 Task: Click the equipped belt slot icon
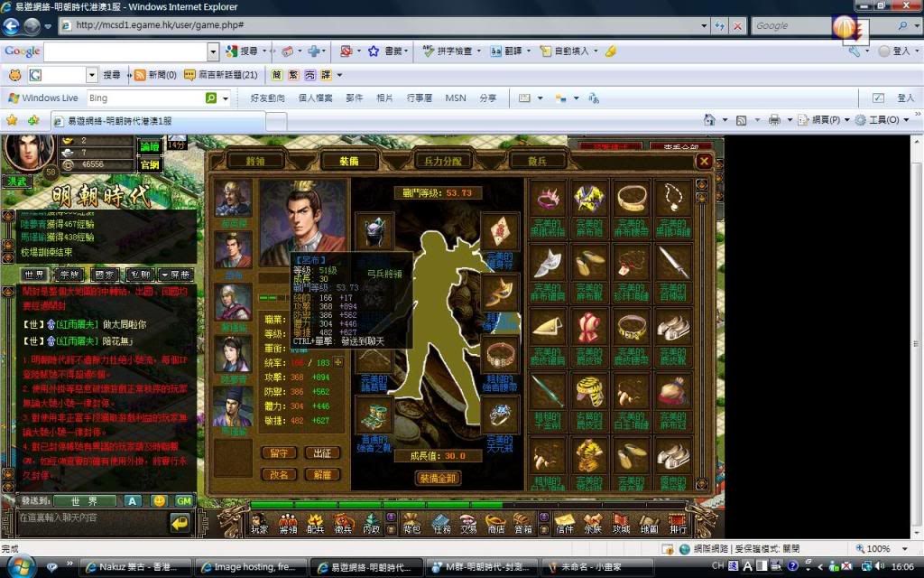pos(500,354)
